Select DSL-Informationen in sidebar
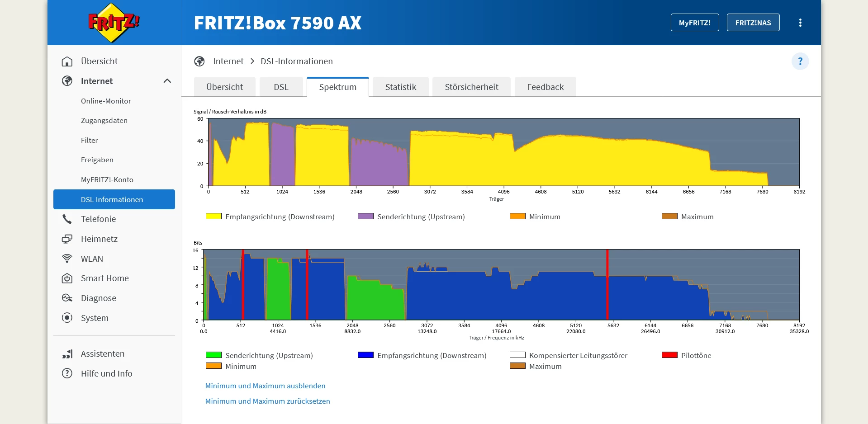The width and height of the screenshot is (868, 424). pyautogui.click(x=114, y=199)
